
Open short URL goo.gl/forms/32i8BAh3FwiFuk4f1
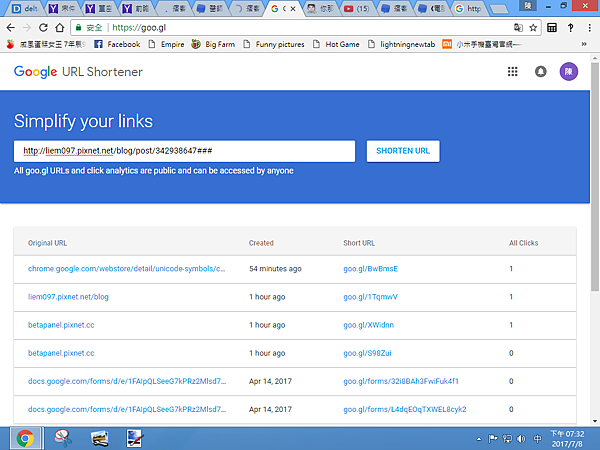[401, 382]
